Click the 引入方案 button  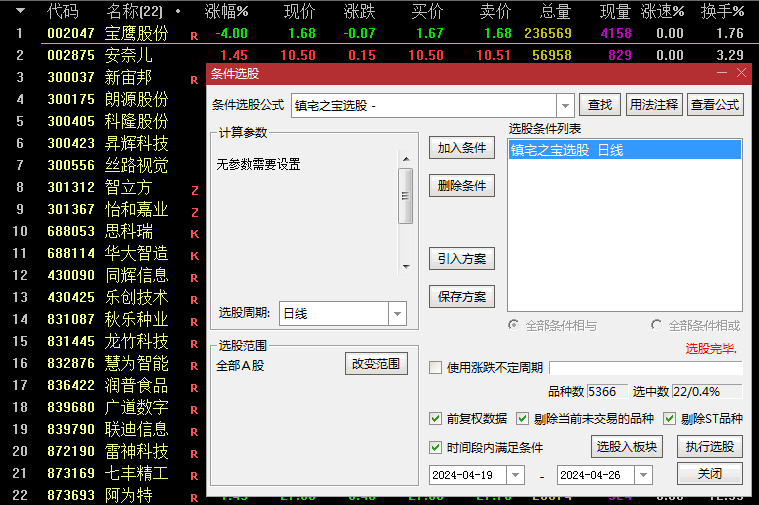(x=462, y=259)
